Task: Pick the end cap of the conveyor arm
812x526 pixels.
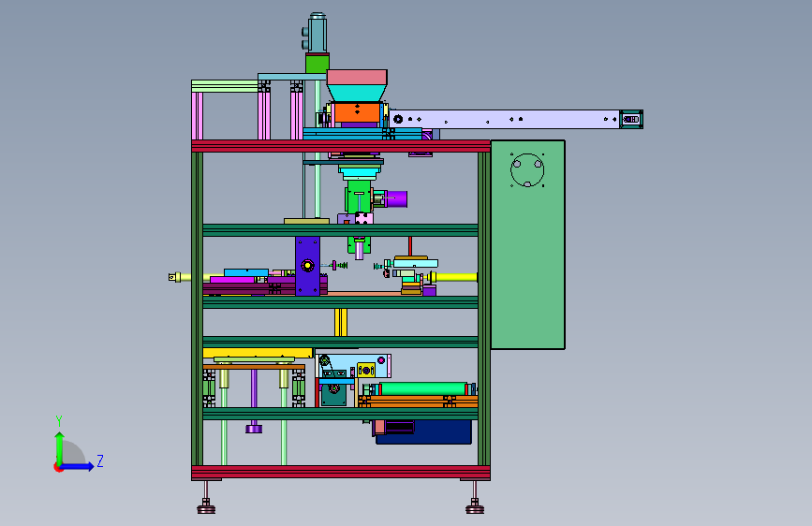Action: [631, 119]
